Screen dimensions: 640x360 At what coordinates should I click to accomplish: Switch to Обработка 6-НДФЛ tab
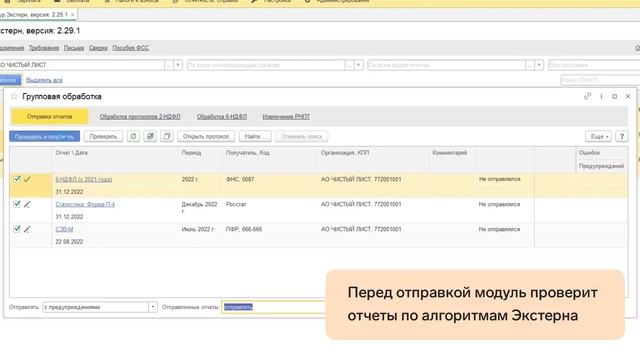point(222,117)
